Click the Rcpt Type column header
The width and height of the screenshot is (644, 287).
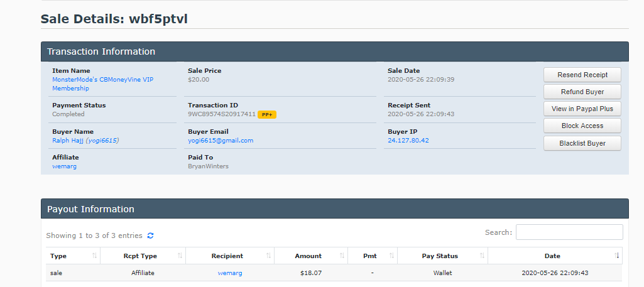pos(143,256)
